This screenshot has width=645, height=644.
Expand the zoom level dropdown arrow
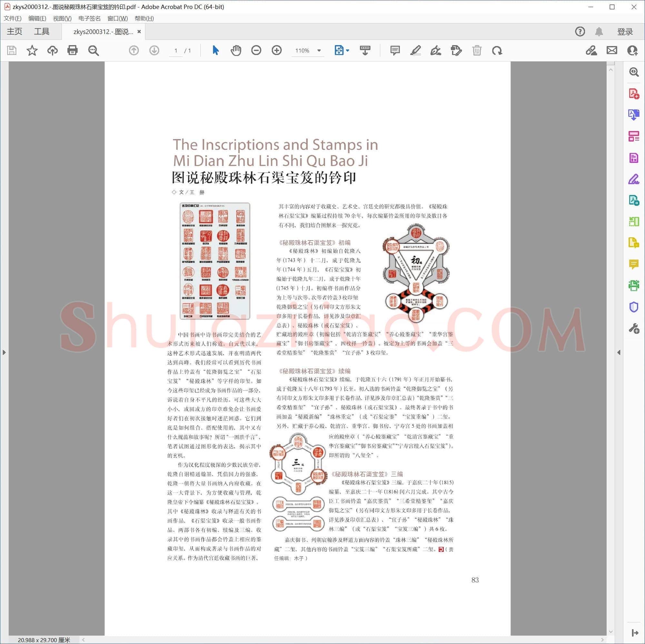point(319,51)
